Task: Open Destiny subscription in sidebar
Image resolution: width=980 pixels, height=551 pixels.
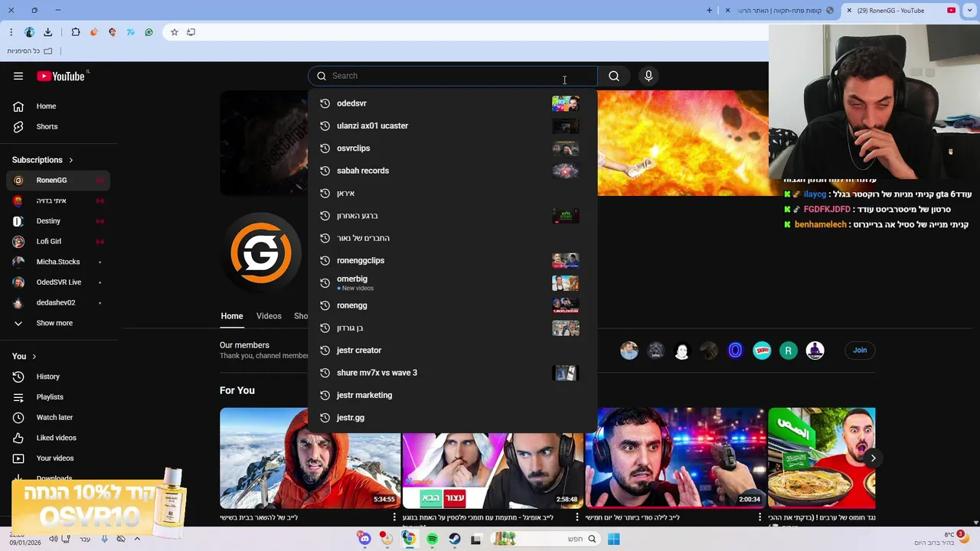Action: (58, 221)
